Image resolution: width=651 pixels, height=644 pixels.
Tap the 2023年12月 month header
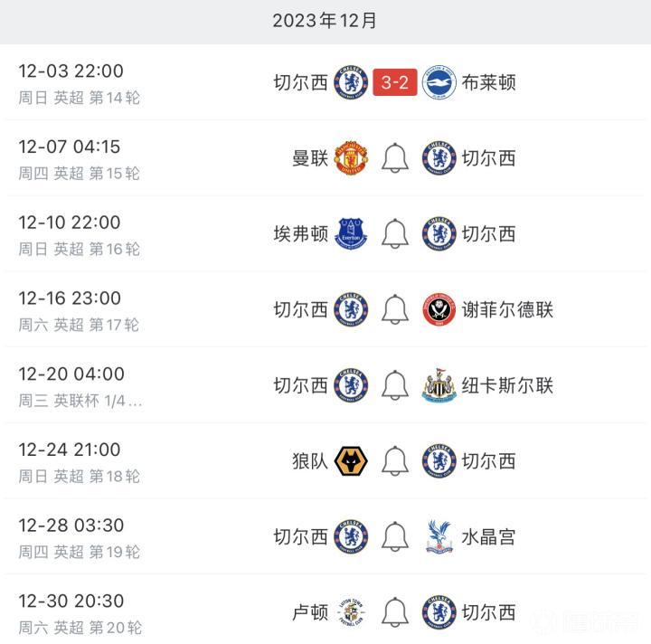(325, 21)
